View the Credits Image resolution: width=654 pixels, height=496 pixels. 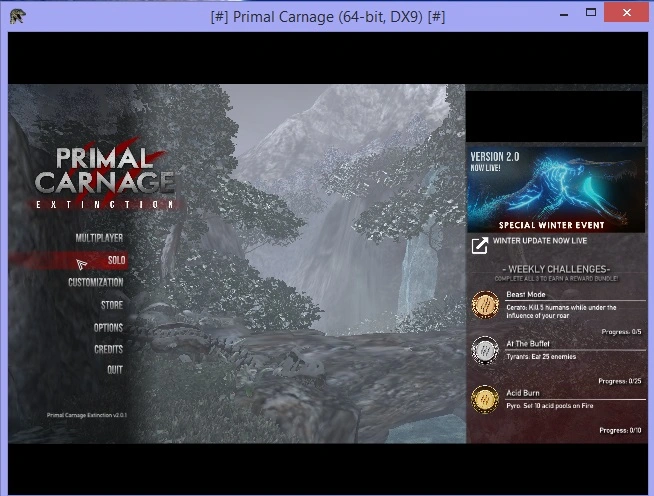coord(108,349)
